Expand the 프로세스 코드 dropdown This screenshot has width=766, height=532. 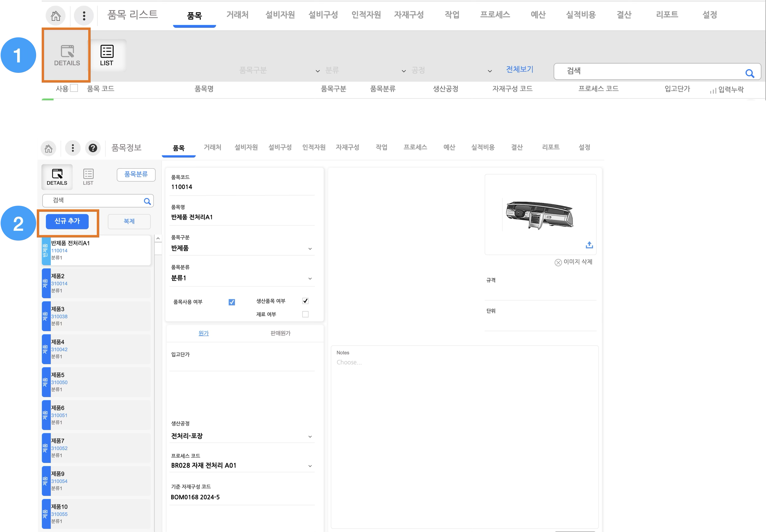tap(310, 466)
